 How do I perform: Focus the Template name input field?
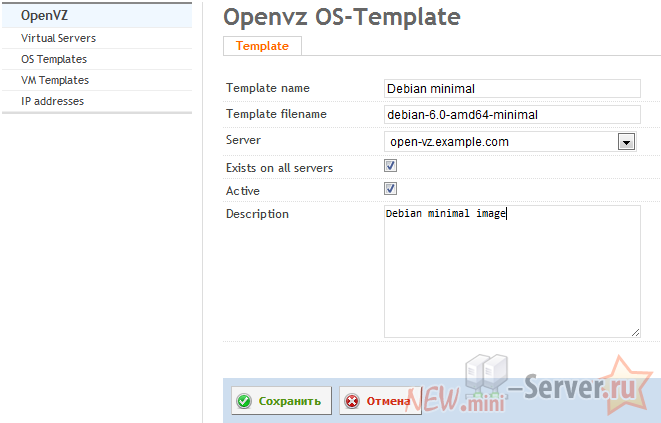(512, 89)
